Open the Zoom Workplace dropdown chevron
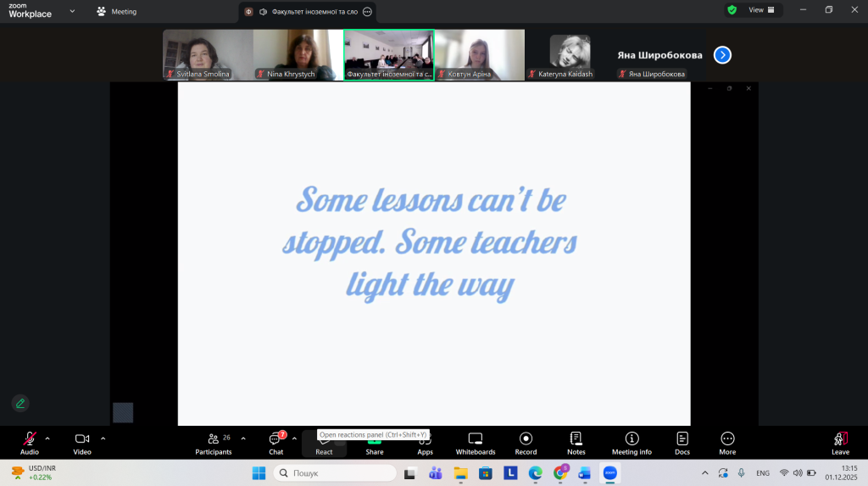Screen dimensions: 868x486 [72, 11]
